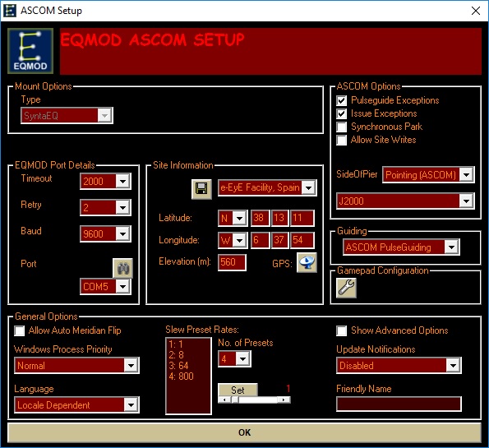Screen dimensions: 489x448
Task: Click Longitude minutes field 37
Action: pos(279,240)
